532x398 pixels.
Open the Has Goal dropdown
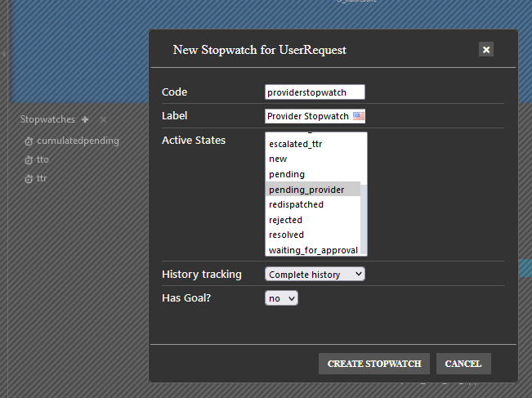pos(281,298)
